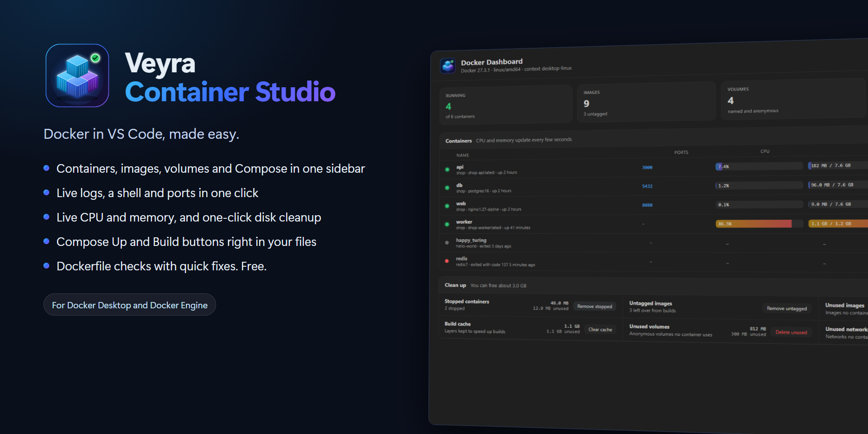Click the green status dot for db

pyautogui.click(x=447, y=188)
